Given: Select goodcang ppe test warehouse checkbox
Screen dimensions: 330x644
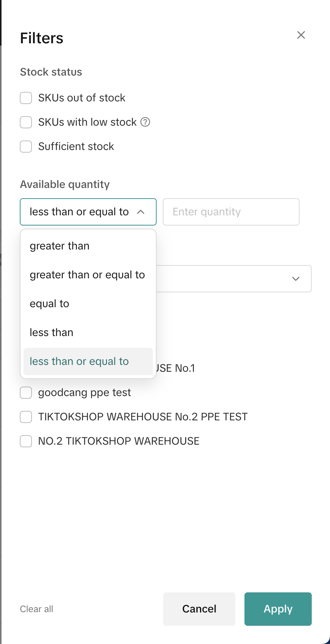Looking at the screenshot, I should pos(26,393).
